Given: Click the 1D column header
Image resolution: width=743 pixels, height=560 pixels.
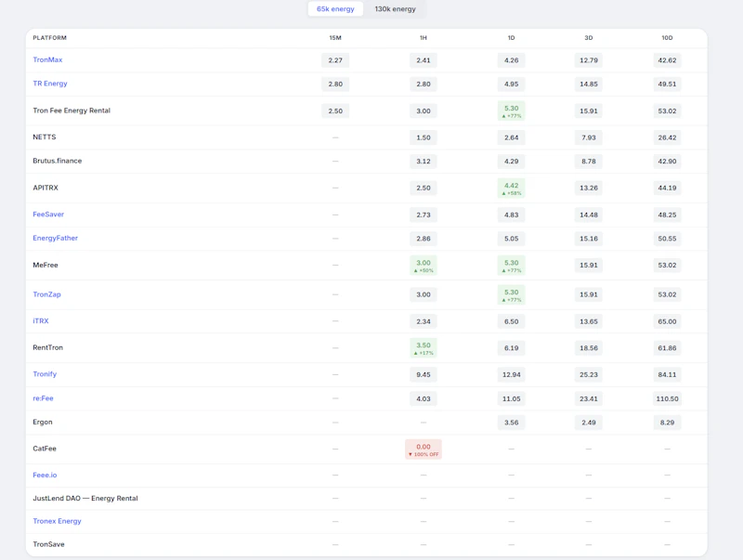Looking at the screenshot, I should click(512, 38).
